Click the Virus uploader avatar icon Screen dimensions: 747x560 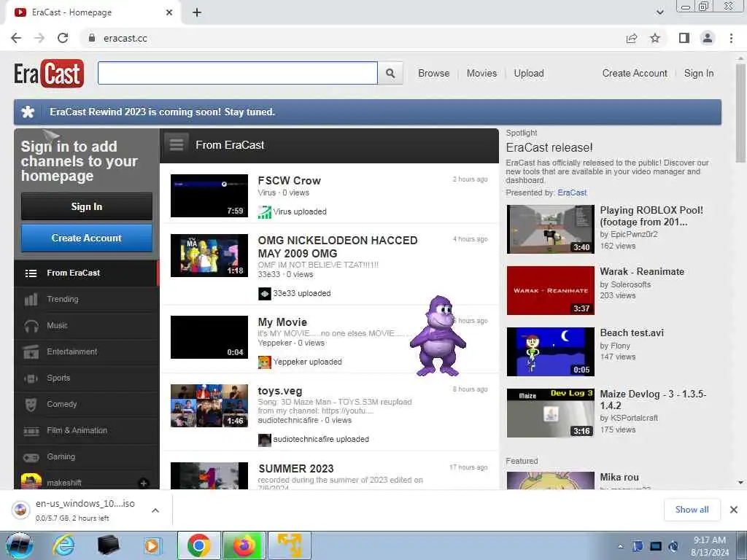click(264, 212)
